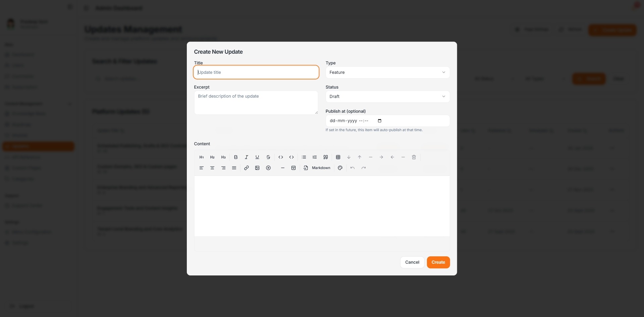Focus the Excerpt description text area
The height and width of the screenshot is (317, 644).
pyautogui.click(x=256, y=103)
